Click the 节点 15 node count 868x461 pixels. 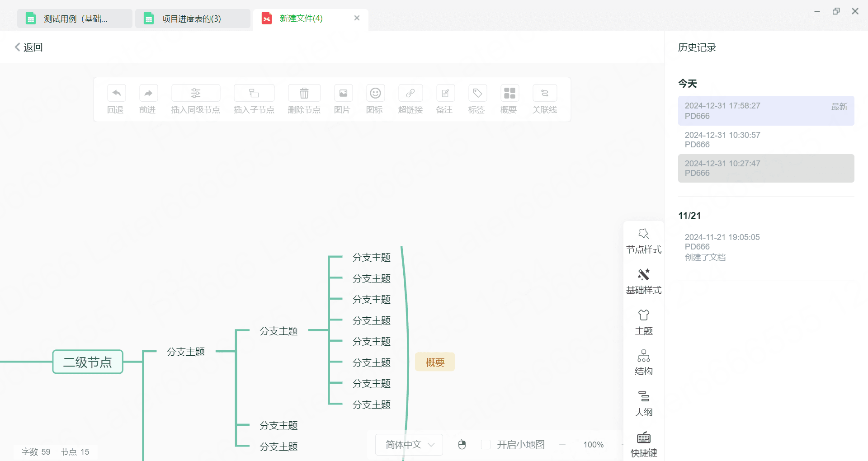tap(75, 452)
